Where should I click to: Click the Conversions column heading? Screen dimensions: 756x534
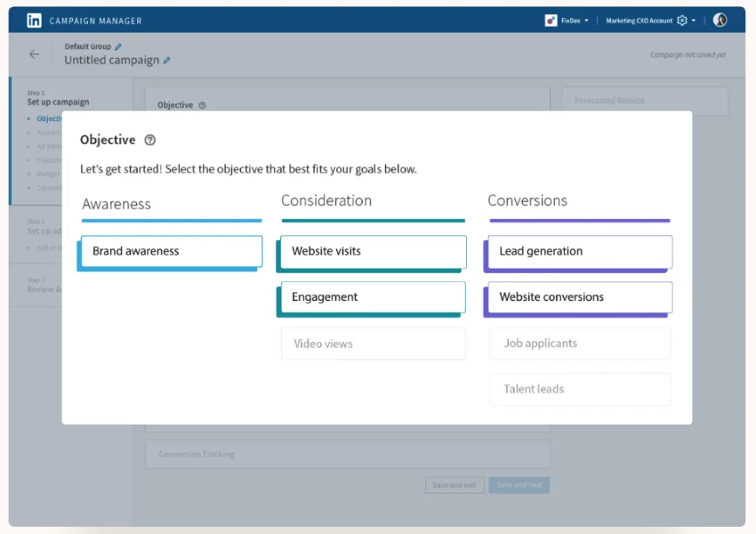click(527, 200)
